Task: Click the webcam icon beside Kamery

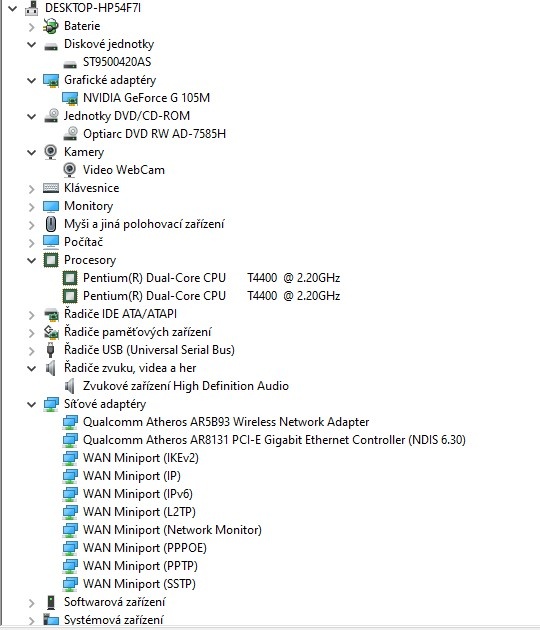Action: pyautogui.click(x=50, y=152)
